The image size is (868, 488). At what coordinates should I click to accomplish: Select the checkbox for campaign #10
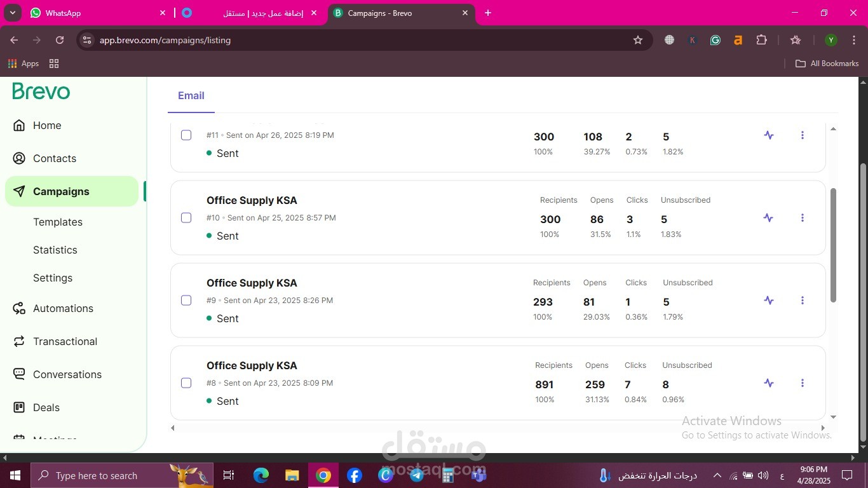[186, 218]
